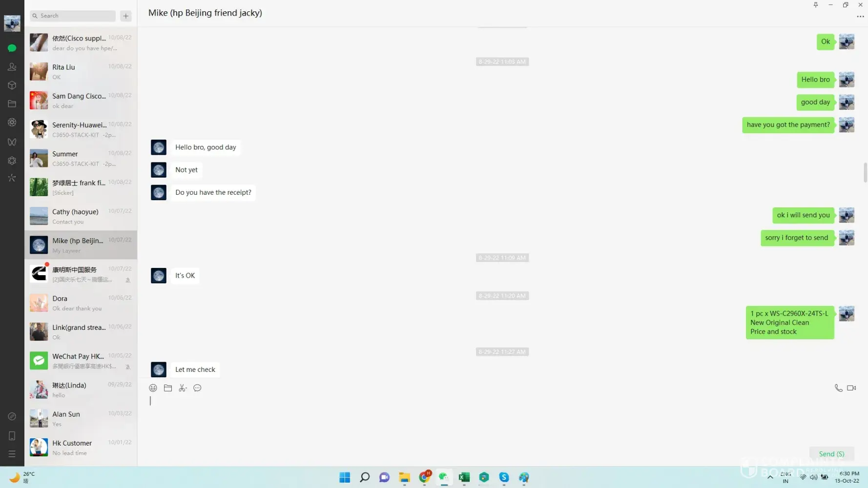Show hidden system tray icons chevron

pyautogui.click(x=770, y=477)
